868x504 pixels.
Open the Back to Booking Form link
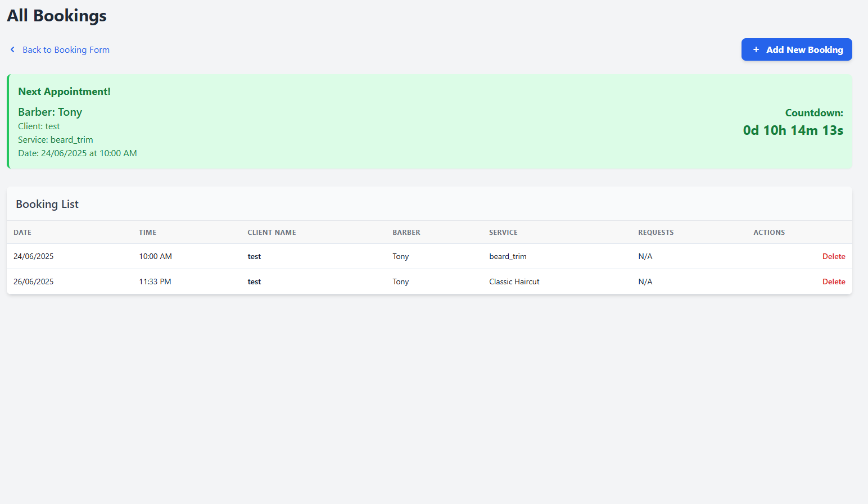(x=66, y=49)
